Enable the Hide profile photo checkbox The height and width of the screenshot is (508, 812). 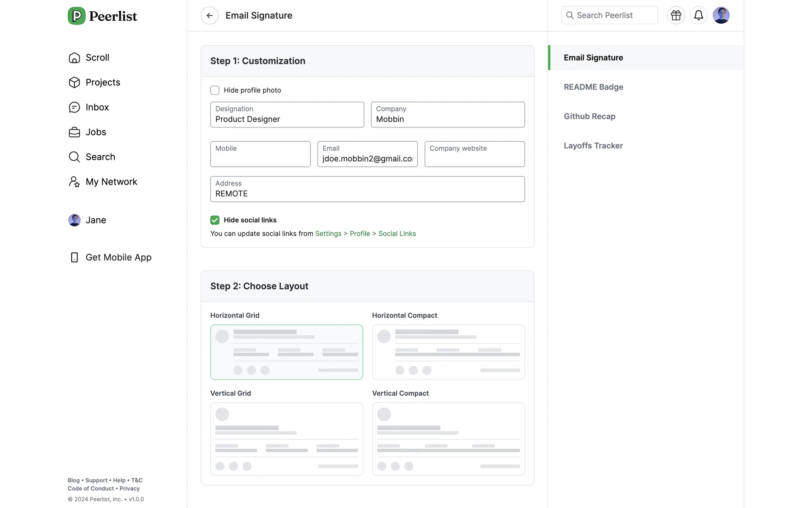[x=215, y=90]
